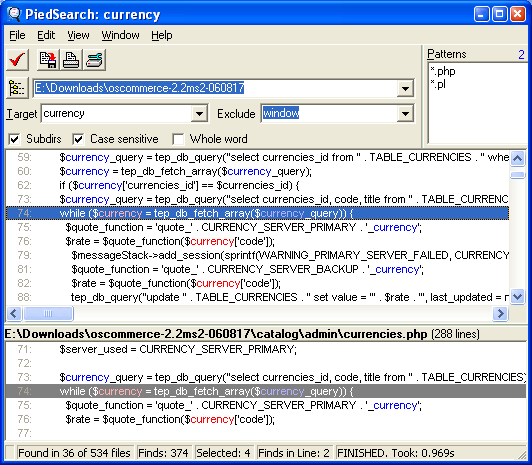Select result line 76 in results list

257,241
